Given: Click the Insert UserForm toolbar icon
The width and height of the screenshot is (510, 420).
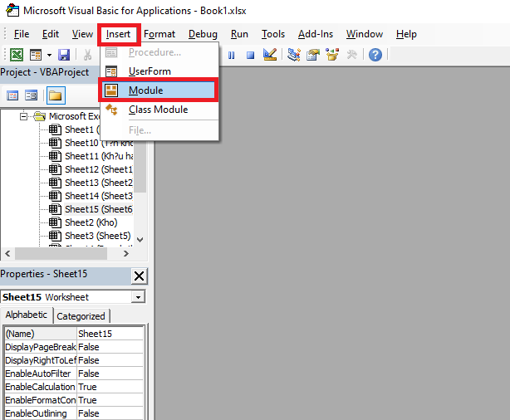Looking at the screenshot, I should pos(36,55).
